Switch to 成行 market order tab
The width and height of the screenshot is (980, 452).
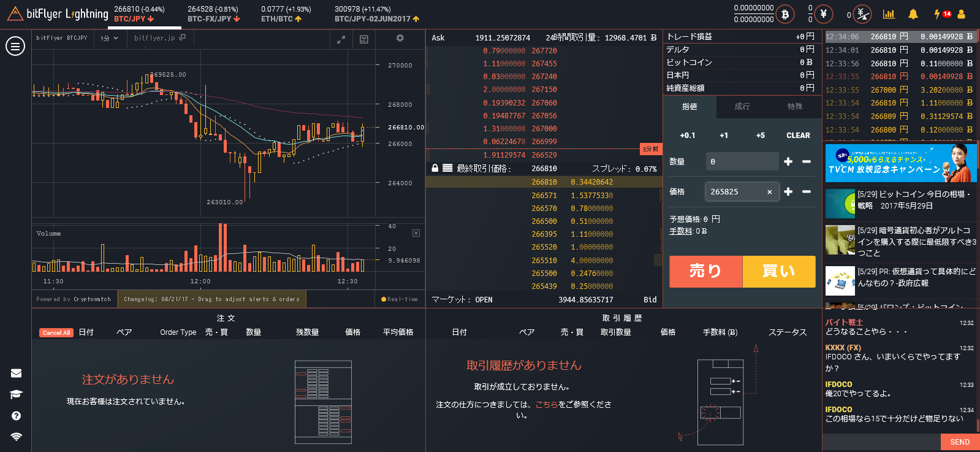pyautogui.click(x=742, y=107)
